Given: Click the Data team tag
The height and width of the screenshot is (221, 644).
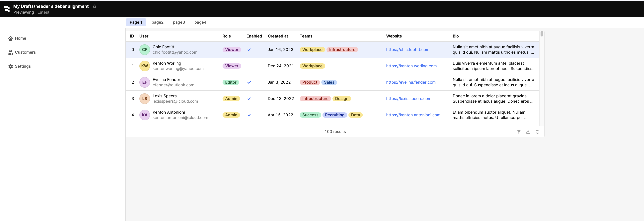Looking at the screenshot, I should coord(355,115).
